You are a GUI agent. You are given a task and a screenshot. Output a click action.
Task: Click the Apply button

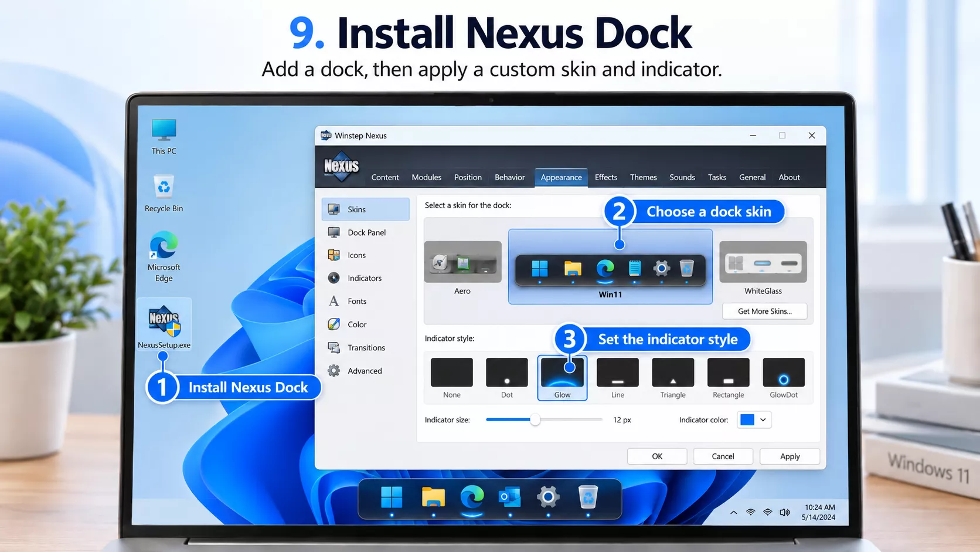point(790,456)
